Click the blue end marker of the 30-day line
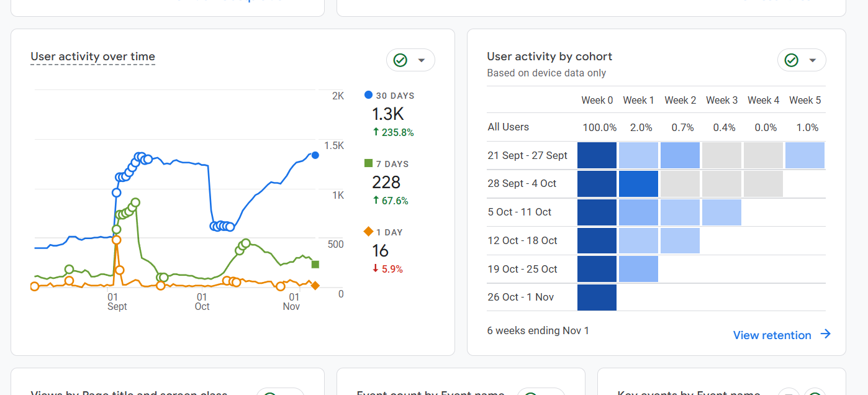Viewport: 868px width, 395px height. tap(315, 155)
